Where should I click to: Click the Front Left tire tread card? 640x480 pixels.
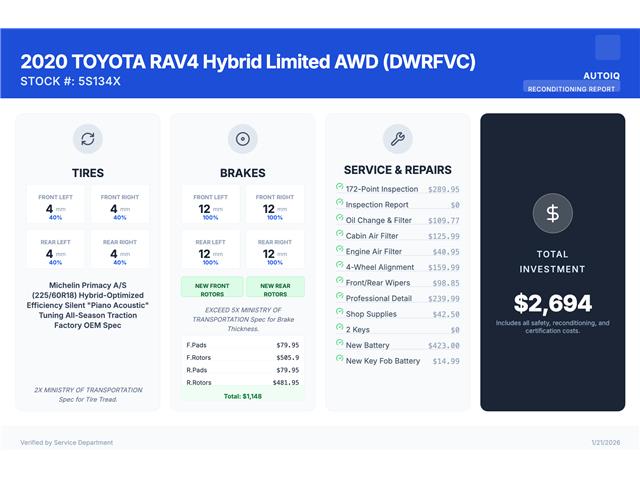56,204
